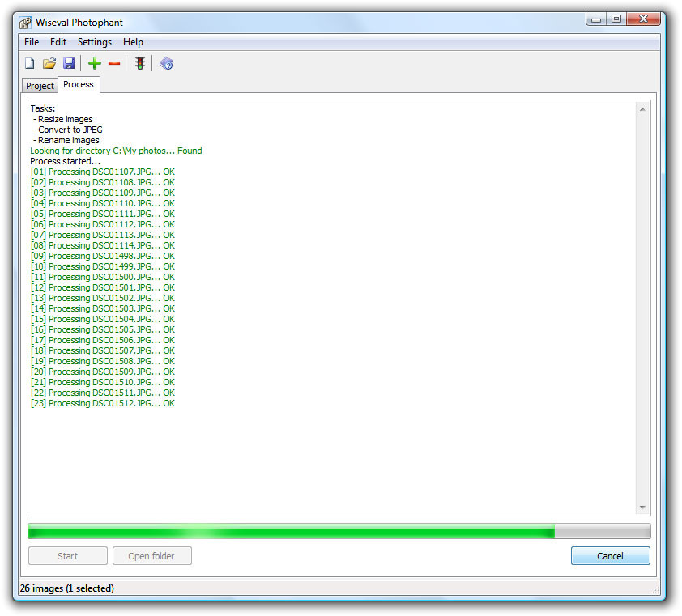Click log line '[21] Processing DSC01510.JPG... OK'

tap(103, 382)
